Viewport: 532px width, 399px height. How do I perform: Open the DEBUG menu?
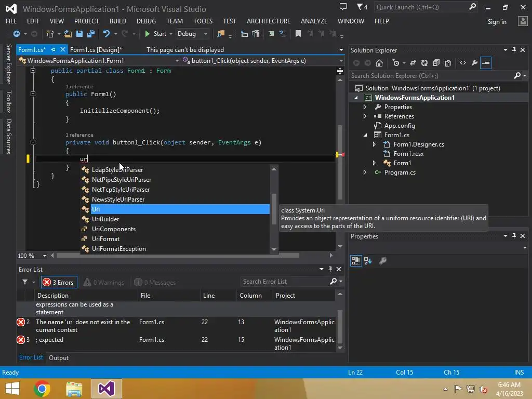(146, 21)
